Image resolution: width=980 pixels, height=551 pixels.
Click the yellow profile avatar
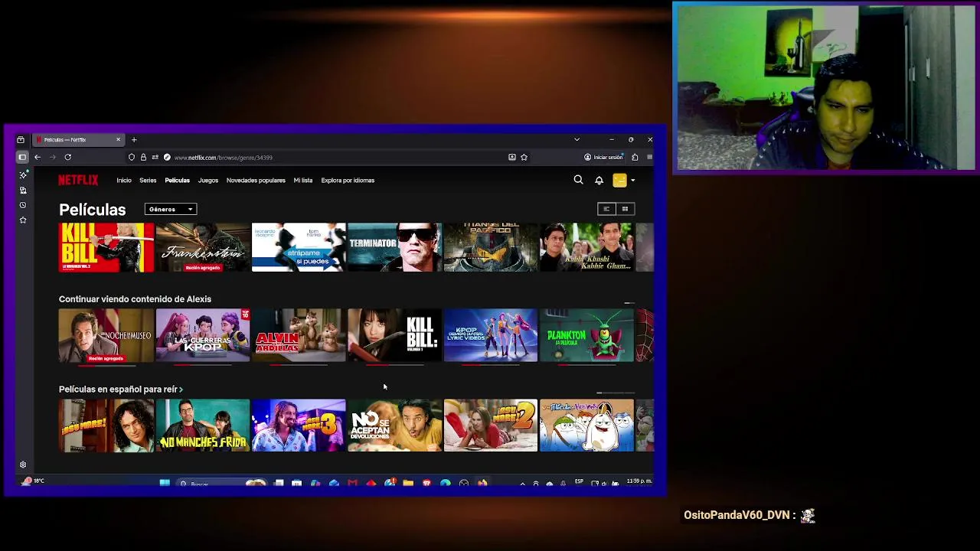point(619,181)
